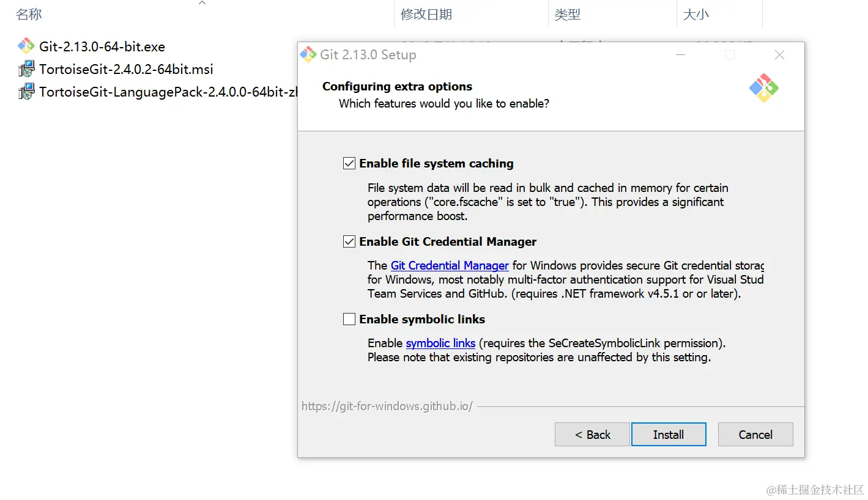This screenshot has height=500, width=868.
Task: Open the symbolic links hyperlink
Action: click(x=440, y=343)
